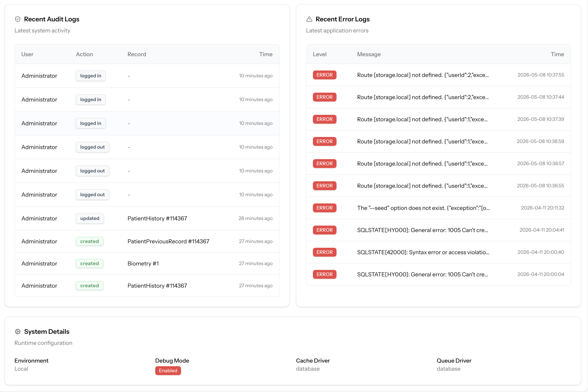
Task: Click the Cache Driver label
Action: (313, 361)
